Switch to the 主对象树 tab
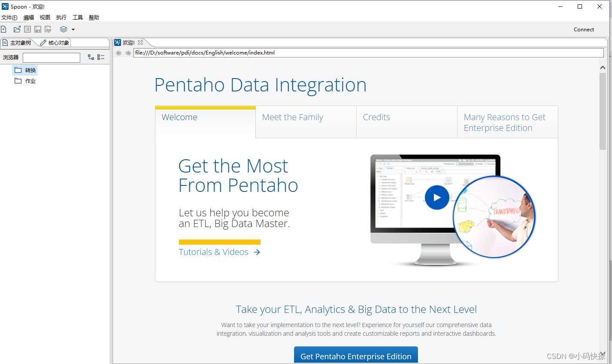This screenshot has width=612, height=364. click(17, 42)
